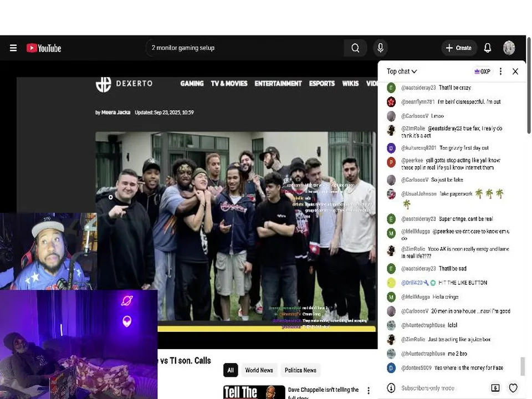Click the Meera Jacka author name
Screen dimensions: 532x399
pos(116,112)
